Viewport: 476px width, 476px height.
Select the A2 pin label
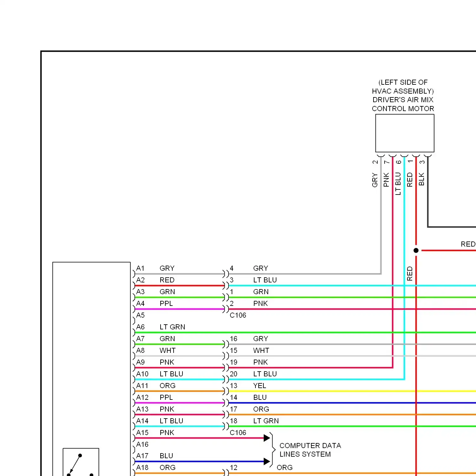coord(140,280)
